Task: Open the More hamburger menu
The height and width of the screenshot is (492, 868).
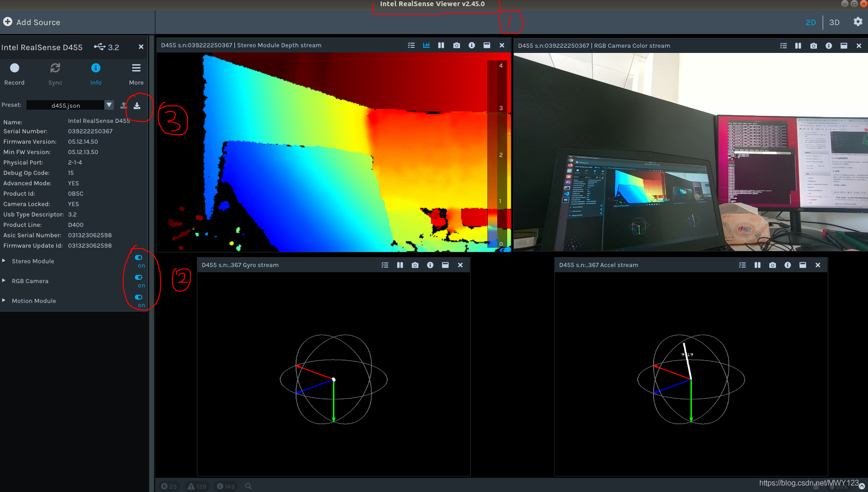Action: 136,74
